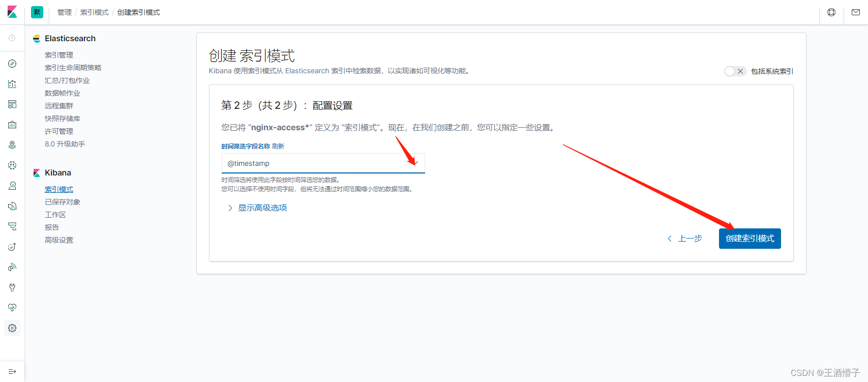
Task: Toggle 包括系统索引 switch
Action: (x=735, y=71)
